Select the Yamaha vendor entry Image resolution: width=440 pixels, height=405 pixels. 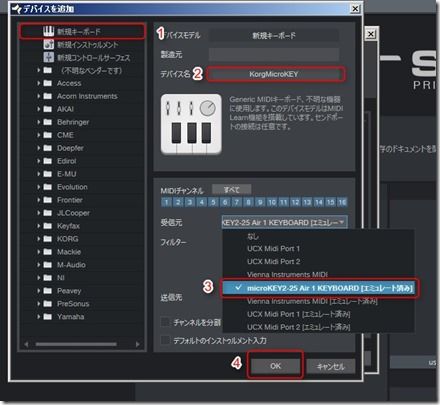[70, 317]
